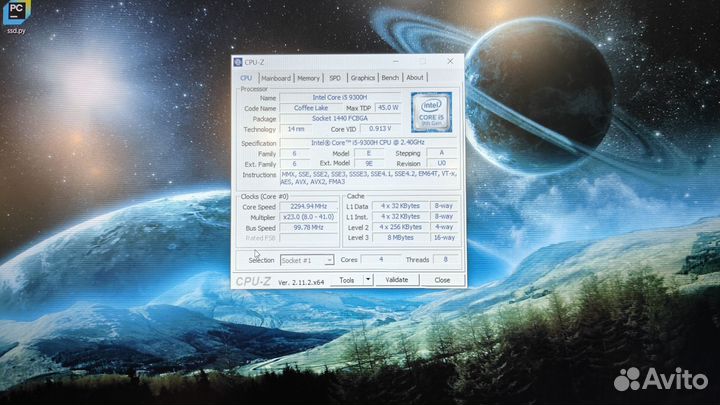
Task: Click the Level 3 '16-way' associativity
Action: point(444,237)
